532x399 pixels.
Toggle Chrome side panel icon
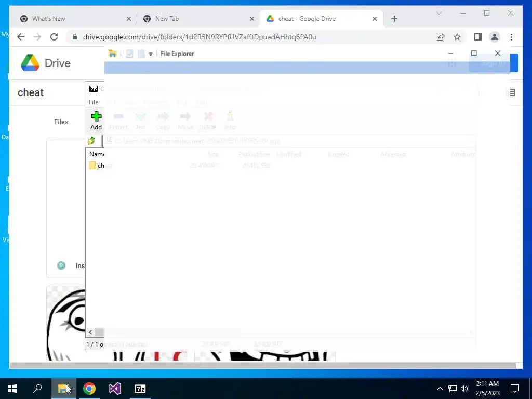click(478, 37)
